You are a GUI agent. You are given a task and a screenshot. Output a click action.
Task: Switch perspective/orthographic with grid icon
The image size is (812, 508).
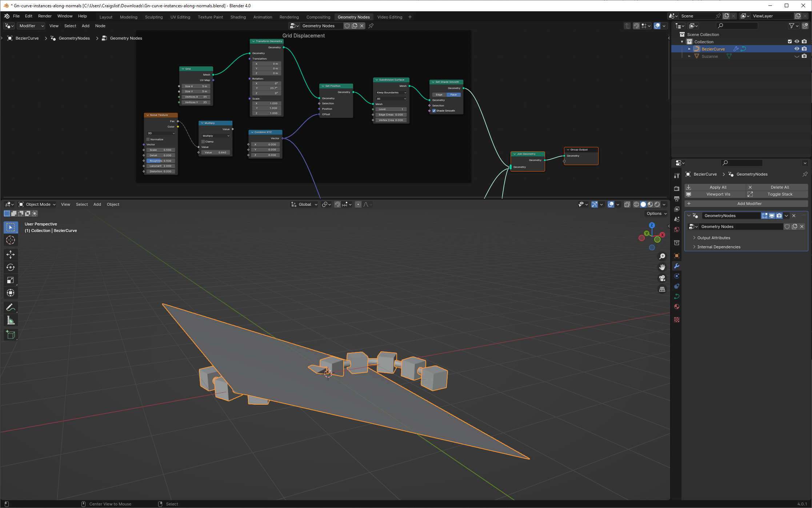pos(662,289)
